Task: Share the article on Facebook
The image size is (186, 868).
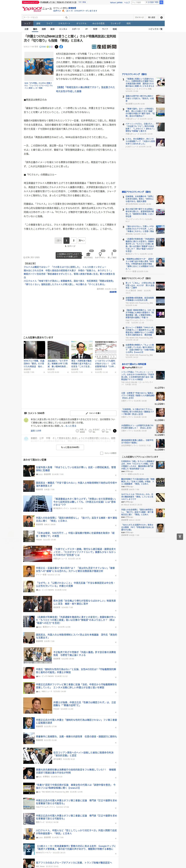Action: pos(61,47)
